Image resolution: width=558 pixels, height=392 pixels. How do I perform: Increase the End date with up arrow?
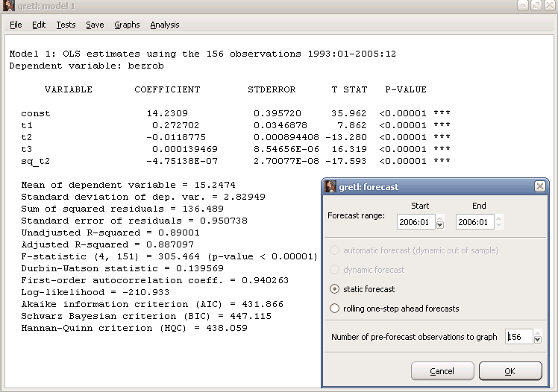coord(499,218)
